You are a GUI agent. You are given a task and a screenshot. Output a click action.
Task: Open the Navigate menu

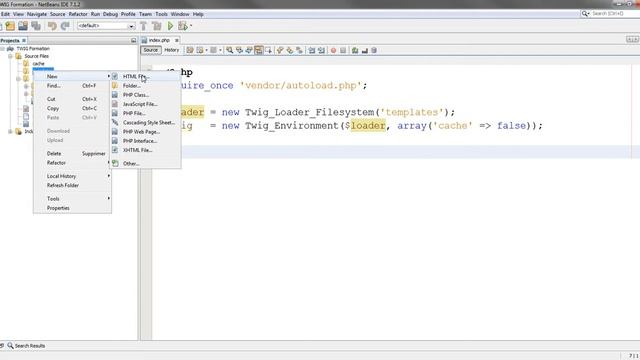[37, 14]
